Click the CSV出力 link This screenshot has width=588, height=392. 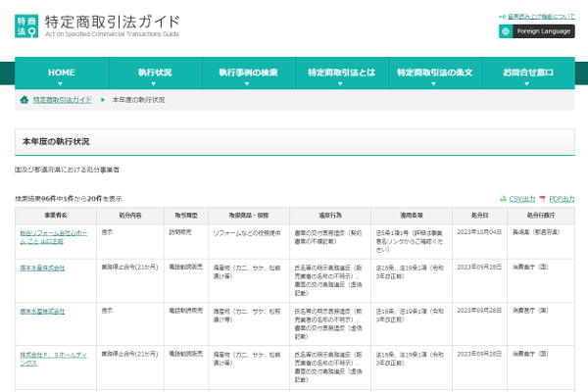click(522, 199)
